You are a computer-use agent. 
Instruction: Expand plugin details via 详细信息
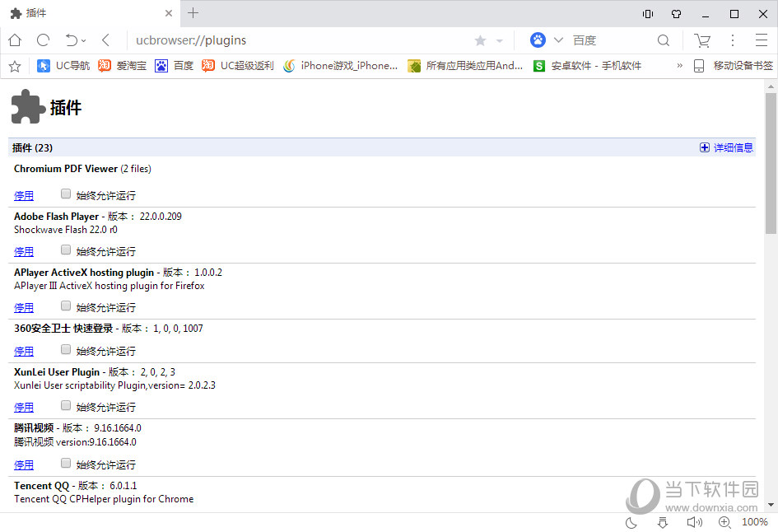tap(726, 147)
